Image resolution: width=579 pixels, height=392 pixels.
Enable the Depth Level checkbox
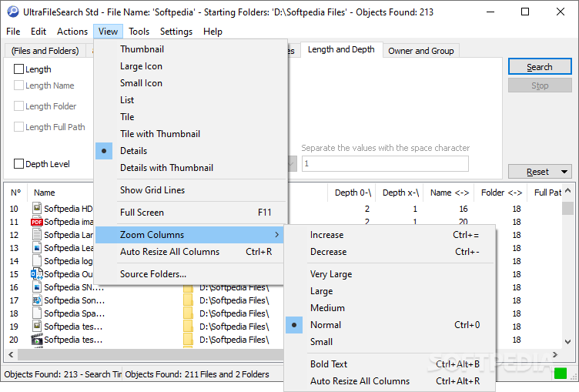[x=18, y=164]
